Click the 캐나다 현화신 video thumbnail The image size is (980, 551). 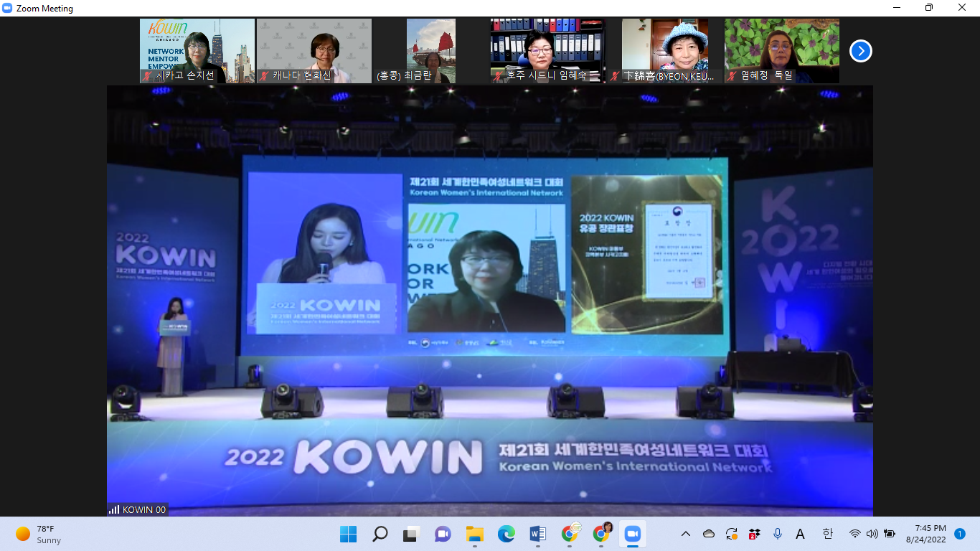pos(314,51)
